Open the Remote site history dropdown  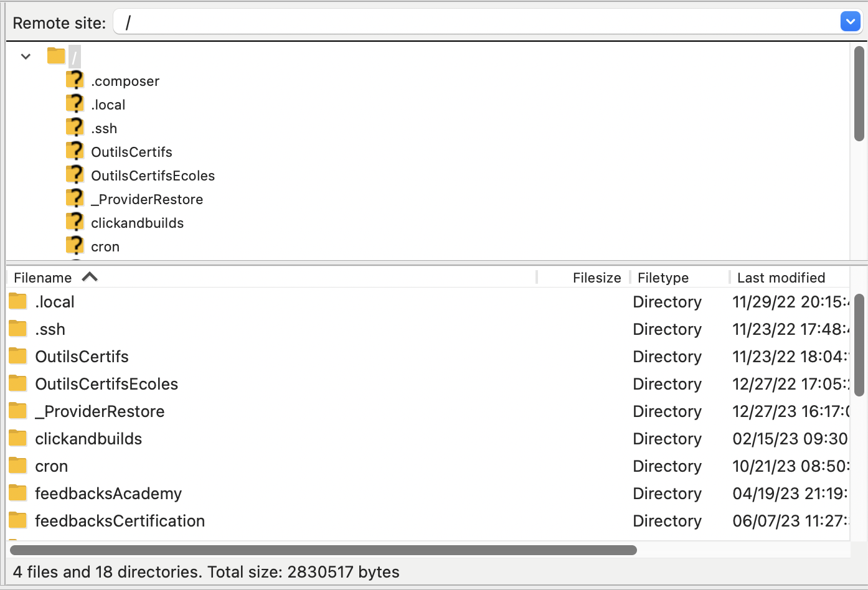tap(849, 21)
